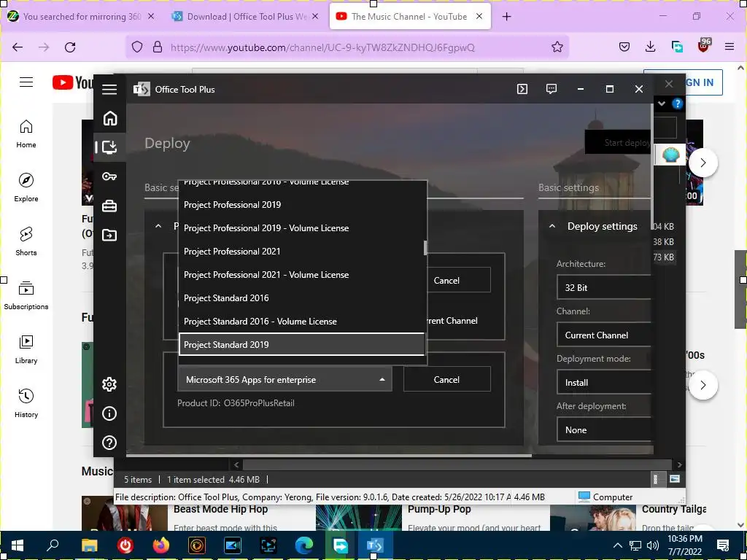Expand the Explorer ribbon chevron
Image resolution: width=747 pixels, height=560 pixels.
[661, 104]
